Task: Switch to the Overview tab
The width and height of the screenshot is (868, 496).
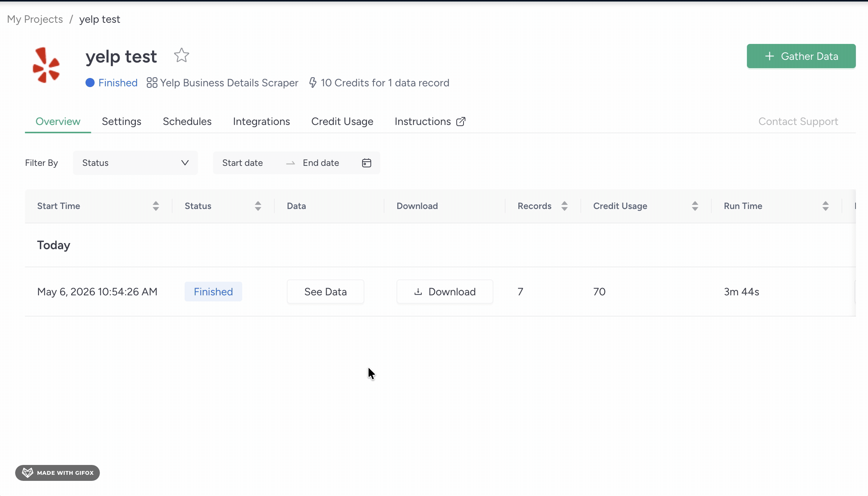Action: click(x=58, y=122)
